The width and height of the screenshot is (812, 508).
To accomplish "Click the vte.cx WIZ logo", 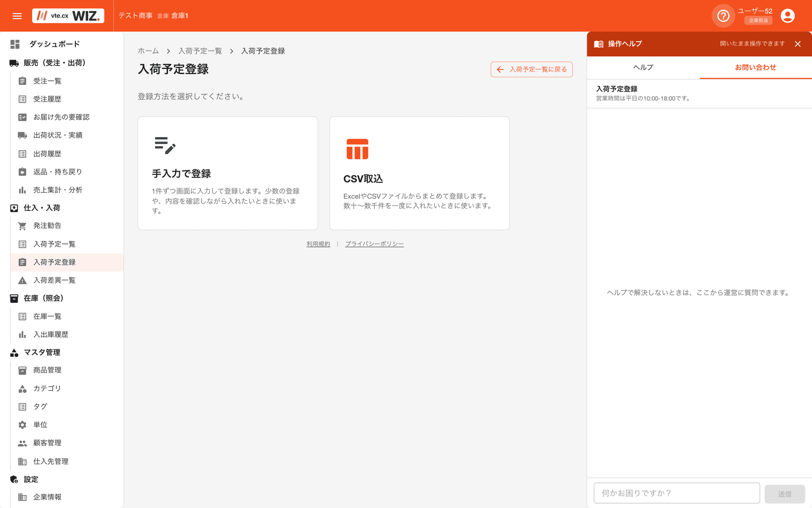I will pos(68,16).
